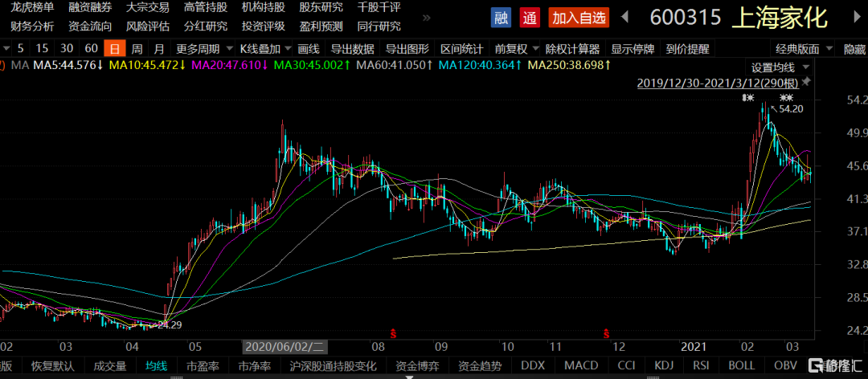Switch to 月 monthly period
This screenshot has width=868, height=379.
pos(159,49)
